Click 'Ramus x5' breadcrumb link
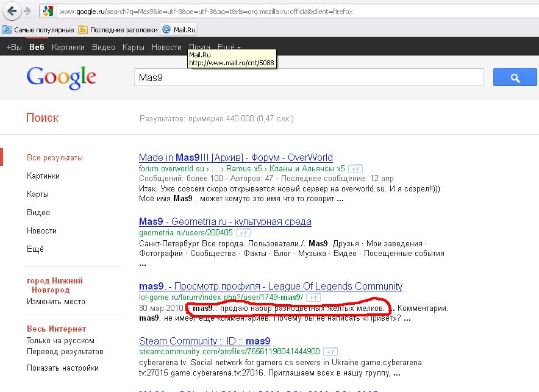 tap(244, 169)
